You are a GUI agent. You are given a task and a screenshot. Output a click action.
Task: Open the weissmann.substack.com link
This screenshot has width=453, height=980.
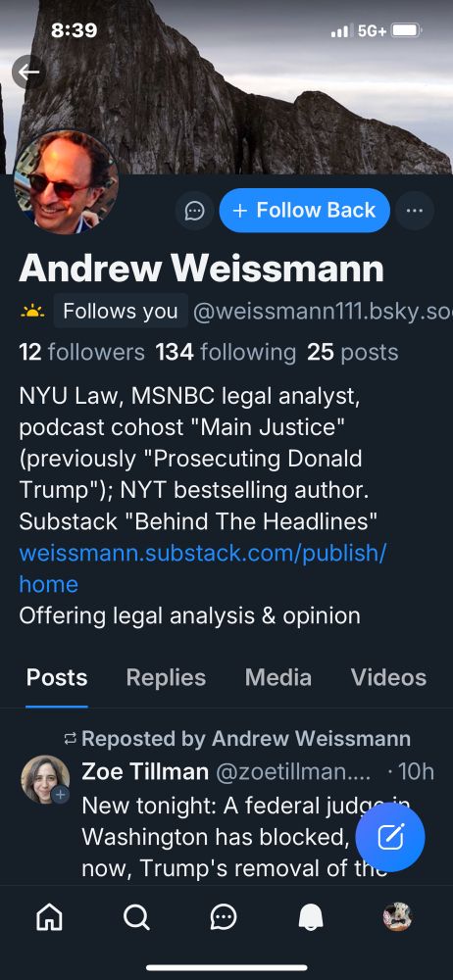point(203,568)
